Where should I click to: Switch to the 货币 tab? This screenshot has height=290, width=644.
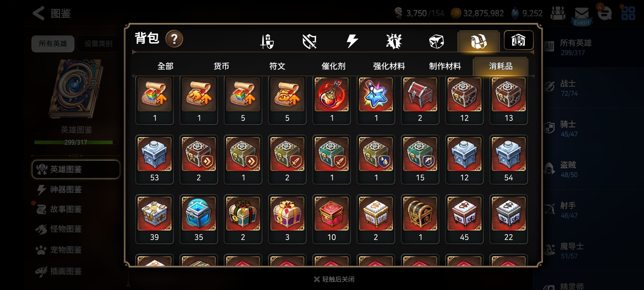[221, 66]
